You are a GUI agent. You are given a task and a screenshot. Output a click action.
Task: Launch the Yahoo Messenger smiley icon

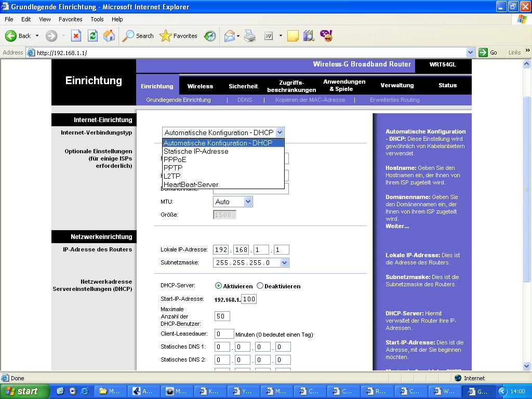pyautogui.click(x=326, y=36)
